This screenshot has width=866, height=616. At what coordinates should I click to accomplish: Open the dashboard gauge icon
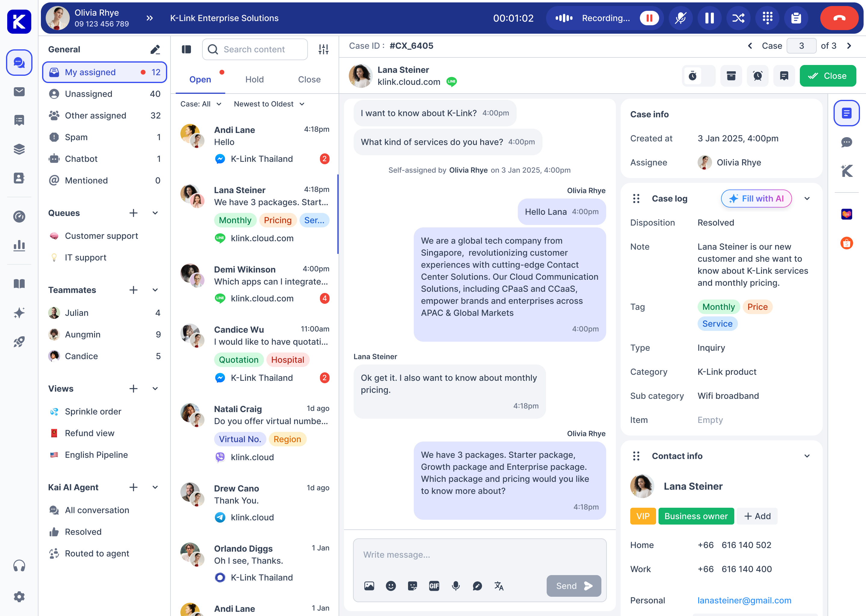(x=19, y=217)
